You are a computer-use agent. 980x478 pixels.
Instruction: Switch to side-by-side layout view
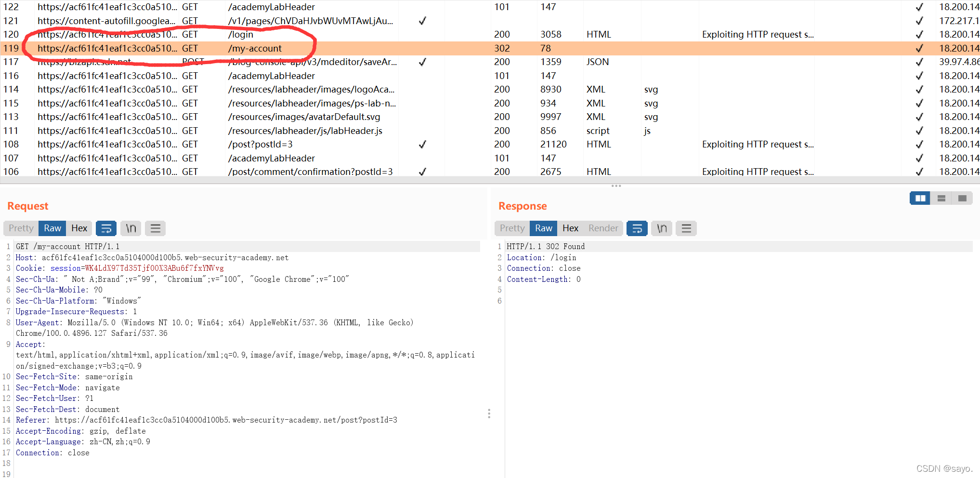920,198
